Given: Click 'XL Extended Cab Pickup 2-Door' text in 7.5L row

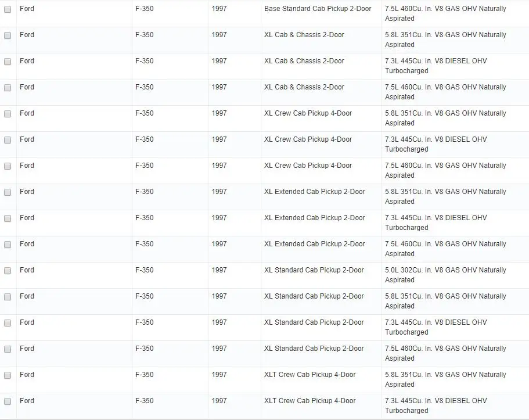Looking at the screenshot, I should coord(314,244).
